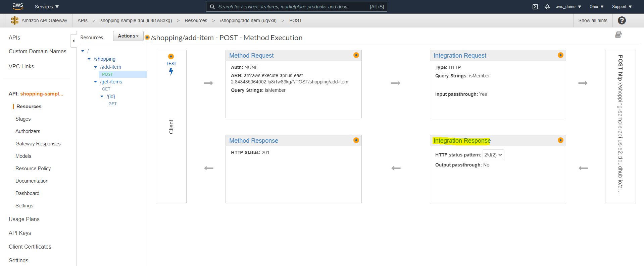
Task: Click the TEST lightning bolt icon
Action: pos(171,71)
